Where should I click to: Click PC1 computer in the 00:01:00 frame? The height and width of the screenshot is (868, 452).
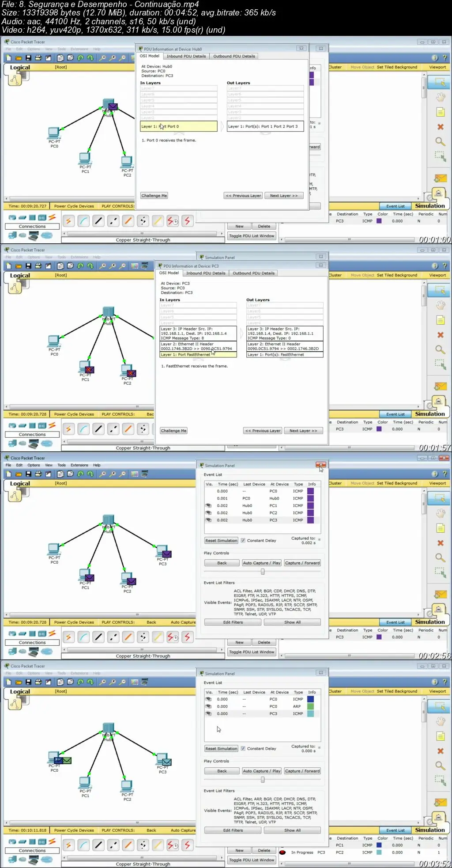click(85, 159)
